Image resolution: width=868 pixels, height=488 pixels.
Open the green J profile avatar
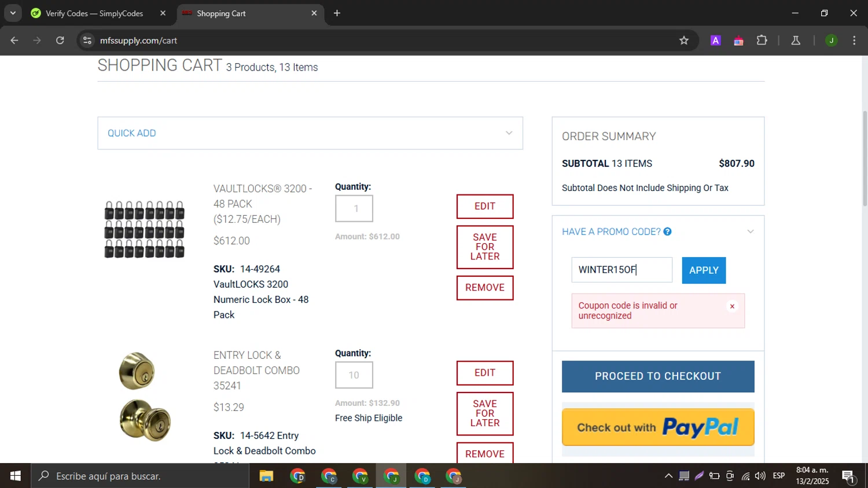831,41
